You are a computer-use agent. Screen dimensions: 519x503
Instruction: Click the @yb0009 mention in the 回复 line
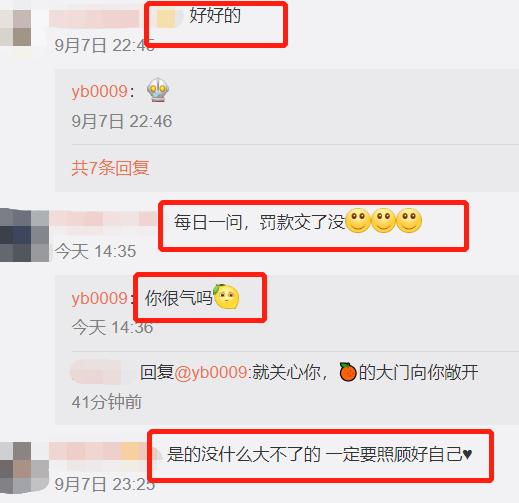(x=211, y=372)
